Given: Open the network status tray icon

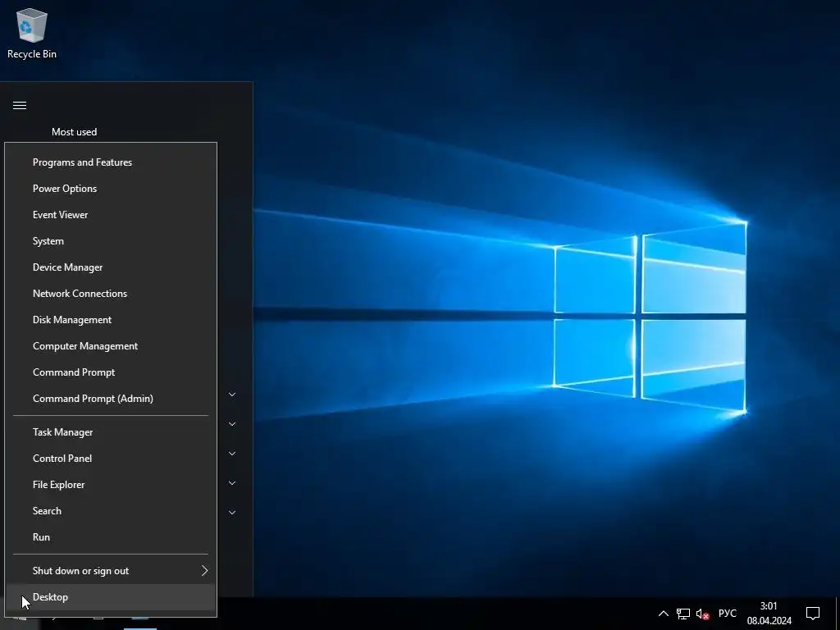Looking at the screenshot, I should pyautogui.click(x=683, y=614).
